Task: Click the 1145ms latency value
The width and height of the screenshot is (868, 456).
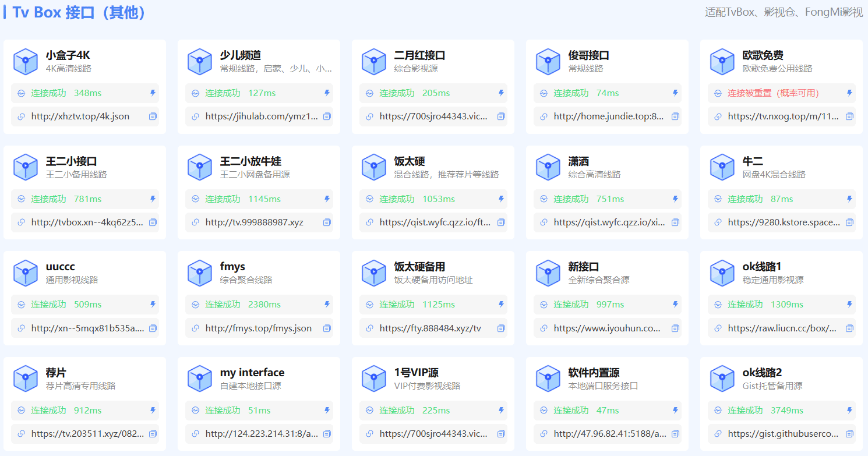Action: click(264, 199)
